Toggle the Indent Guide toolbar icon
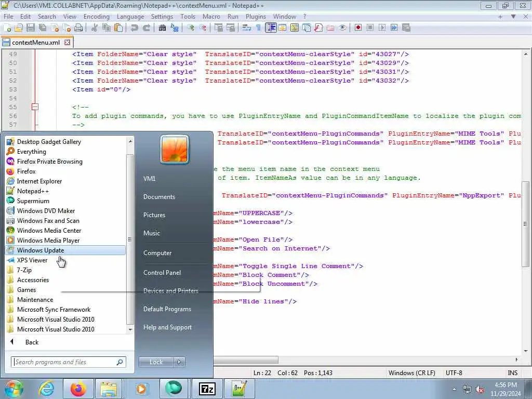 click(270, 28)
